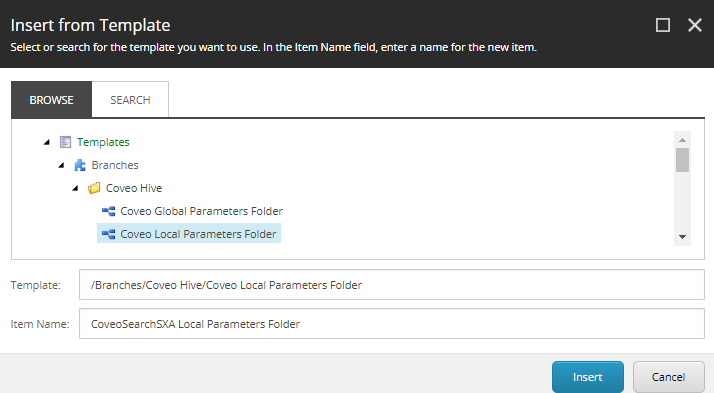Screen dimensions: 714x393
Task: Open the BROWSE tab
Action: click(x=51, y=100)
